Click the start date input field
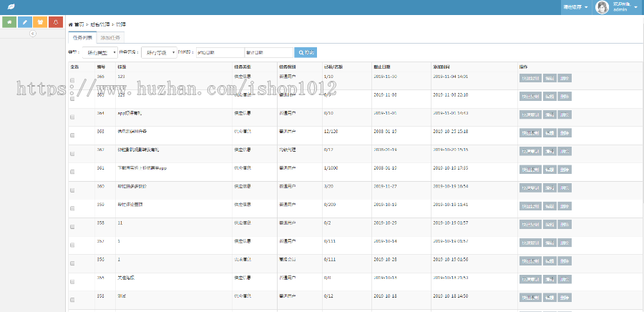Viewport: 644px width, 312px height. coord(220,52)
